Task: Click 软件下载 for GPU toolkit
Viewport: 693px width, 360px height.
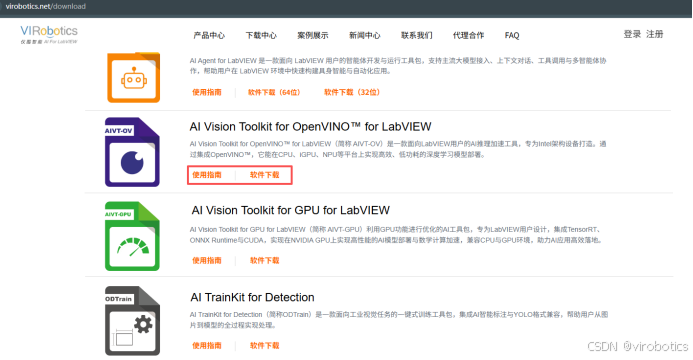Action: coord(265,261)
